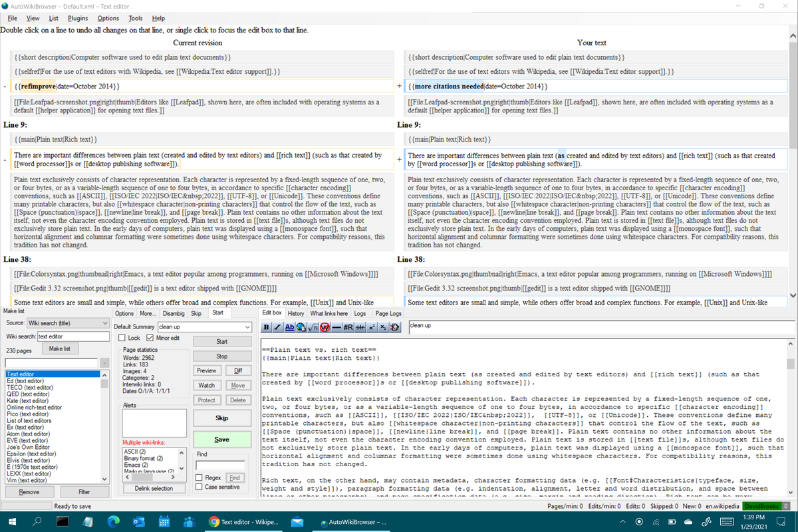Open the Source dropdown in Make list
The image size is (798, 532).
[68, 323]
